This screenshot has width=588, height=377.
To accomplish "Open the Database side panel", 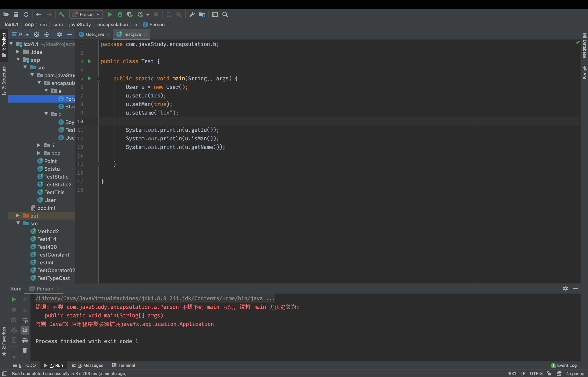I will tap(584, 46).
